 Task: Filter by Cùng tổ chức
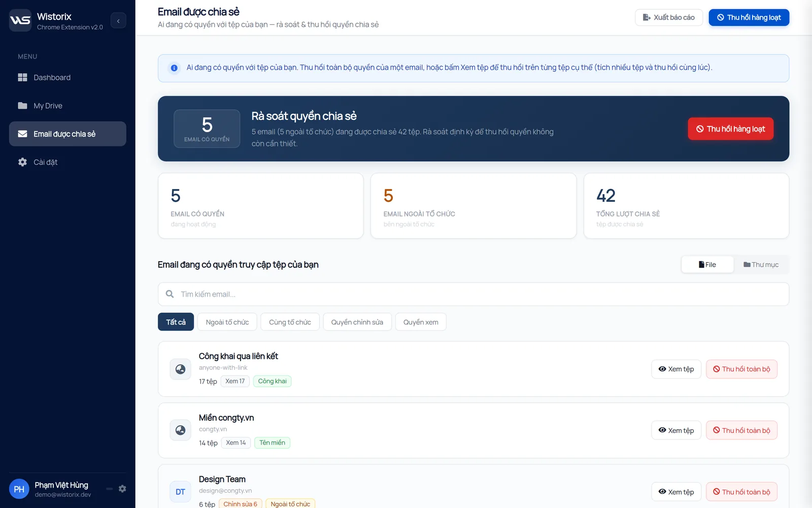point(290,322)
